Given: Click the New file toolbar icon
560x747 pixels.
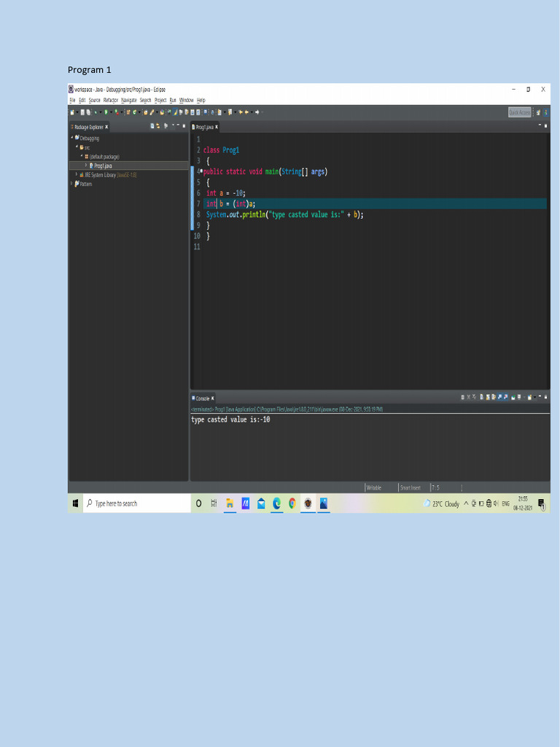Looking at the screenshot, I should [72, 112].
